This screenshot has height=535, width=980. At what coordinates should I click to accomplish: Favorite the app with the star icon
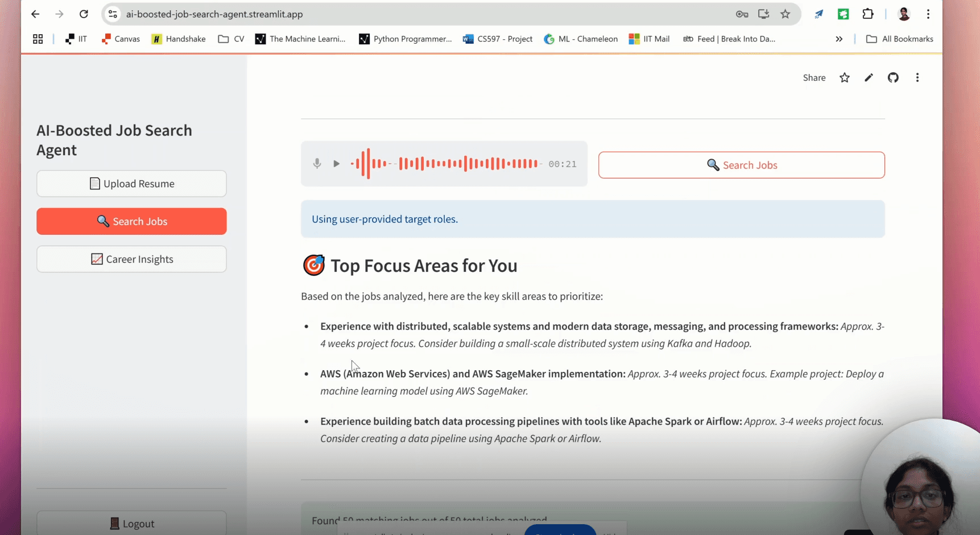845,78
